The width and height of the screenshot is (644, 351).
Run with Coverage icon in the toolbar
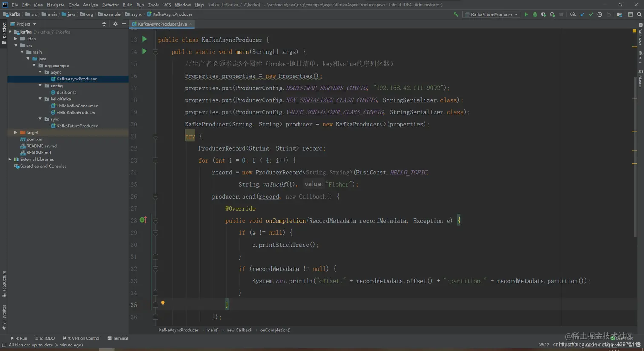(x=543, y=14)
